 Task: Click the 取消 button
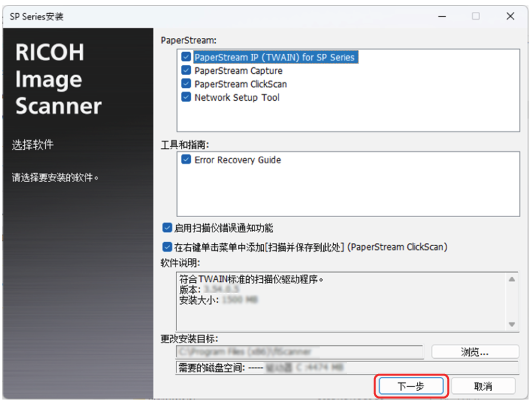pyautogui.click(x=483, y=386)
